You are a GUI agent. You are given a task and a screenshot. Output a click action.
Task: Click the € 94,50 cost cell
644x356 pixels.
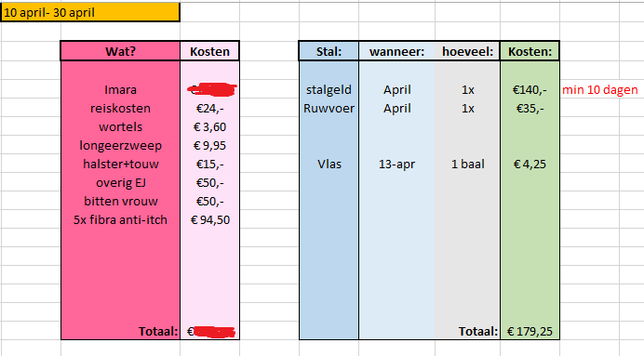tap(209, 220)
